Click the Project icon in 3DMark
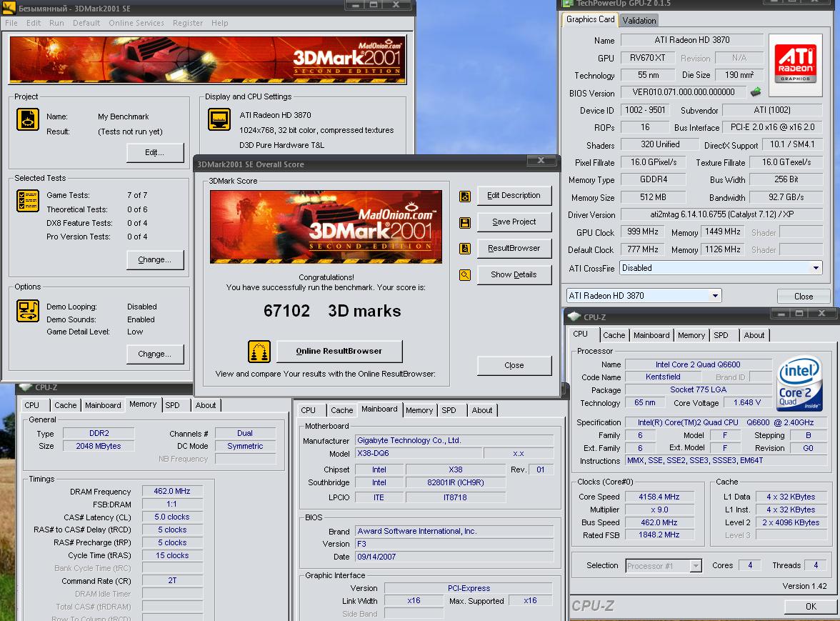 point(27,119)
